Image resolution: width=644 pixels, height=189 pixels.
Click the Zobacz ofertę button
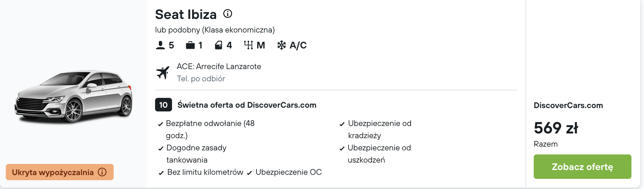coord(582,167)
